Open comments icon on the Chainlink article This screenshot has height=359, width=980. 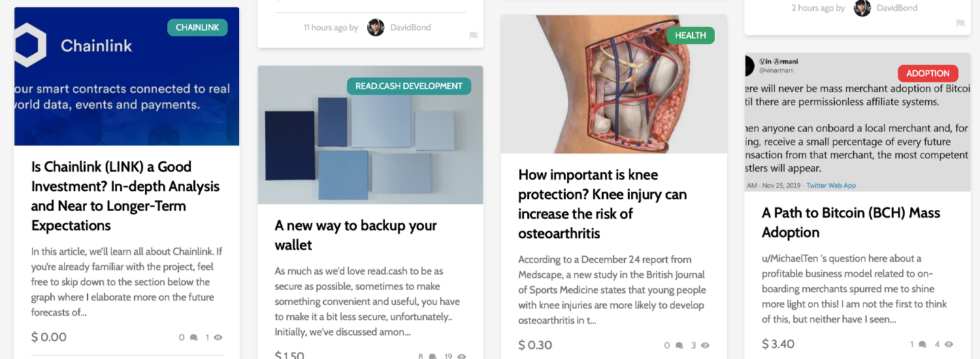[193, 337]
